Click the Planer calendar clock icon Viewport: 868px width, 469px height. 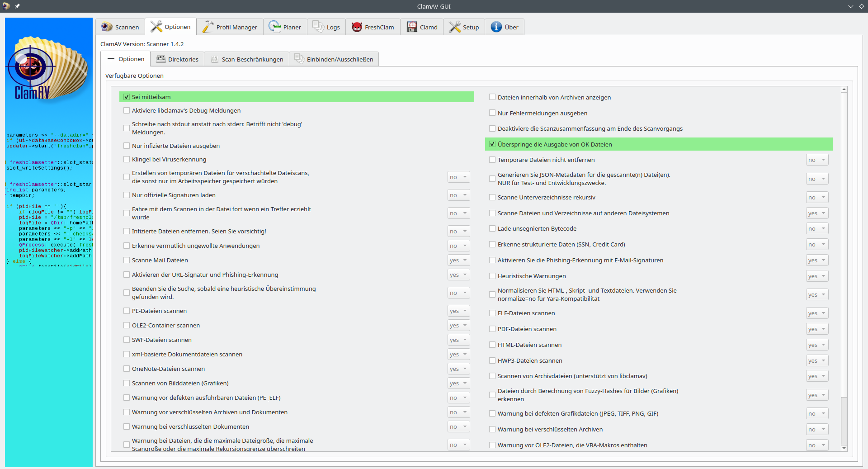pyautogui.click(x=275, y=27)
